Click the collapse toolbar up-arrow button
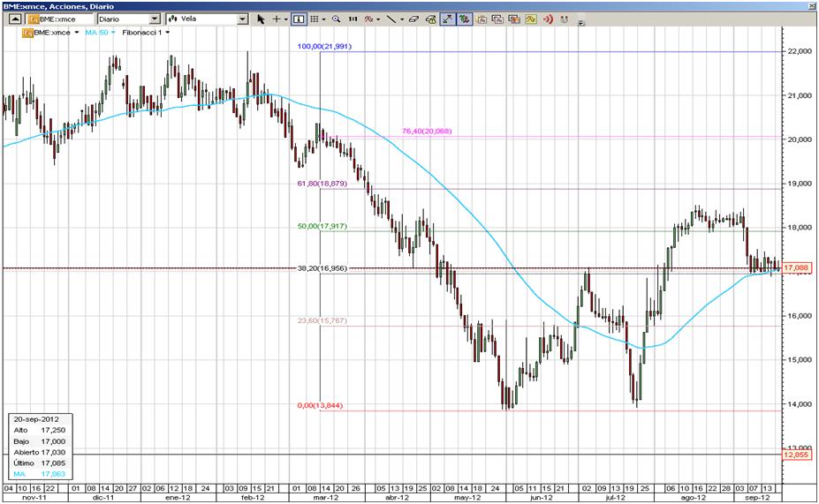The image size is (819, 504). click(x=15, y=19)
